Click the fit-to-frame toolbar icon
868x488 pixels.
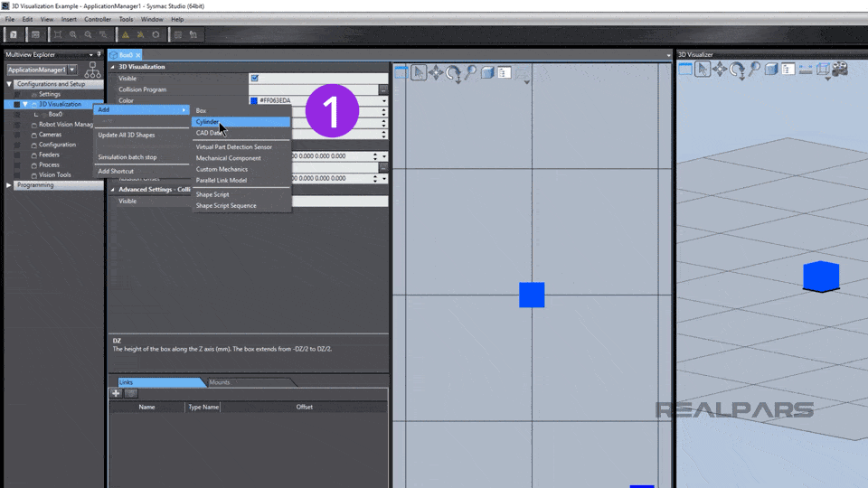point(58,35)
